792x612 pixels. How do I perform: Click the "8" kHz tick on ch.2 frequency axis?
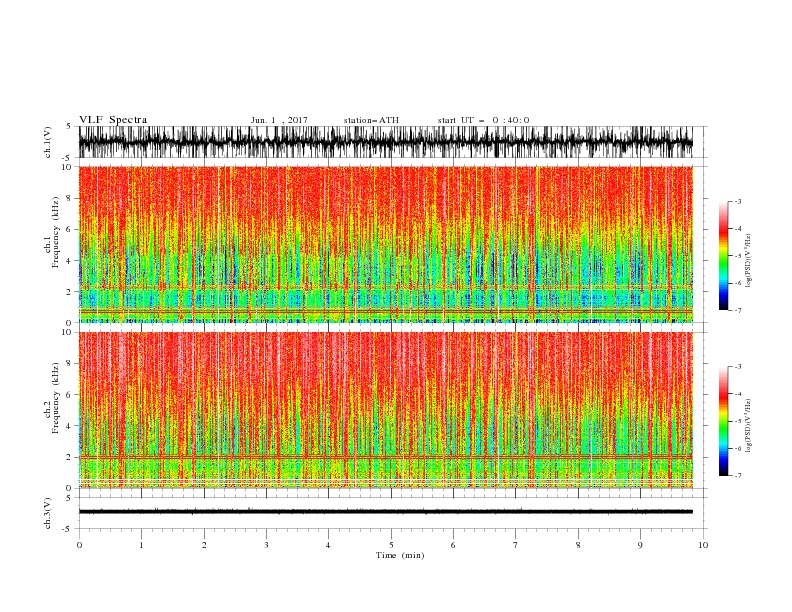[70, 364]
